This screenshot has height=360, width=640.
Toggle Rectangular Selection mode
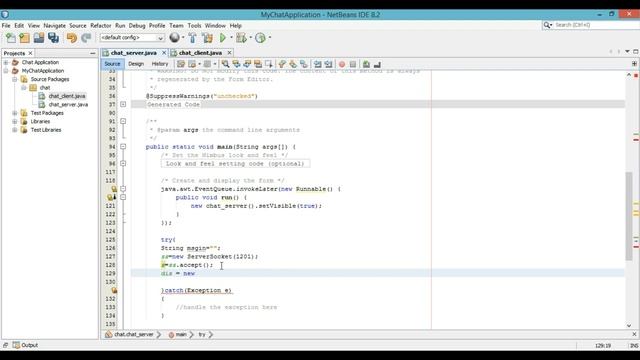(269, 64)
